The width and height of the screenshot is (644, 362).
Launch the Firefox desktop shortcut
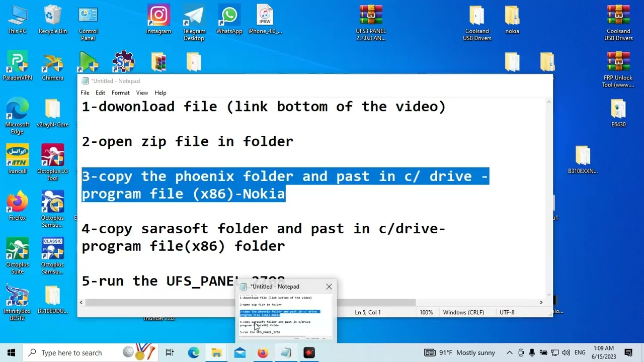(x=17, y=207)
